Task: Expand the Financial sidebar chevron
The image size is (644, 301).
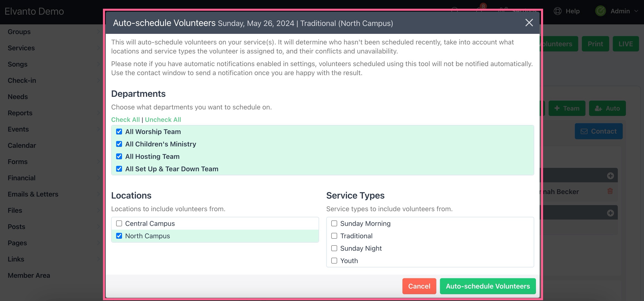Action: tap(98, 178)
